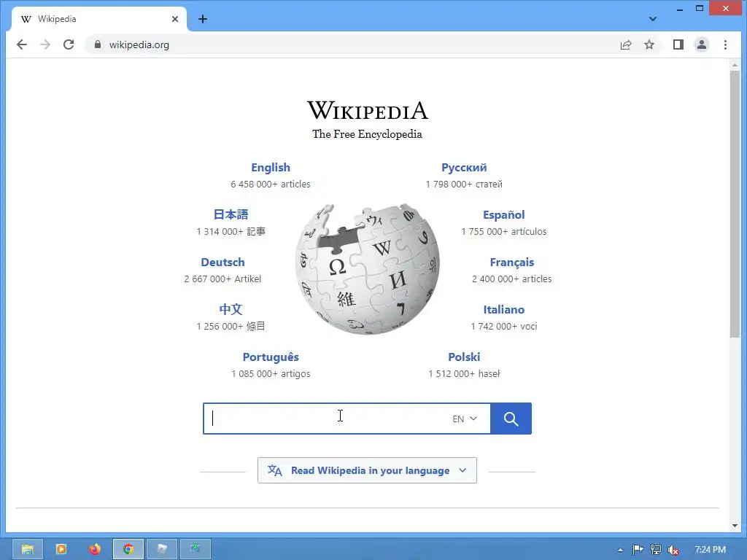Open the Action Center flag icon
747x560 pixels.
pyautogui.click(x=638, y=550)
